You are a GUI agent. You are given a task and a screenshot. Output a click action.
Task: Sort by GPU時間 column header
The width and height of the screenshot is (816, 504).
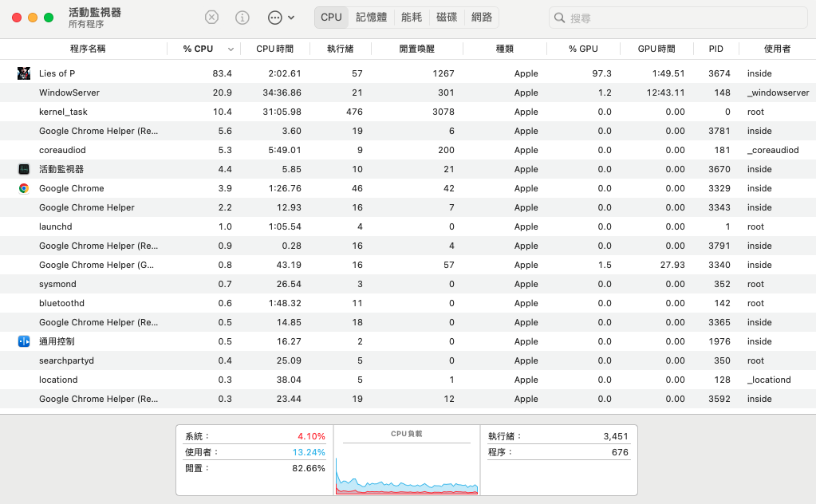(x=656, y=49)
